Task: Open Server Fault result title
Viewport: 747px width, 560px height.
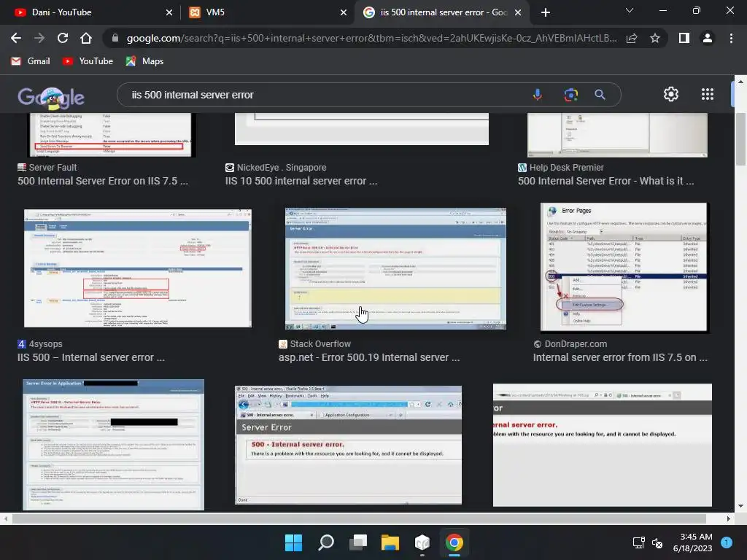Action: coord(103,181)
